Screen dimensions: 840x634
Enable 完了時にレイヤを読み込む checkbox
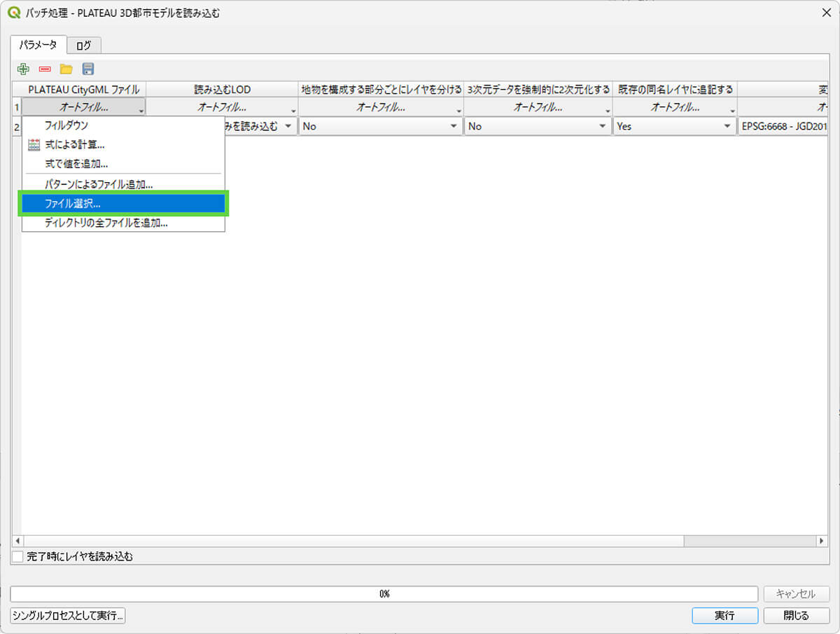(x=18, y=557)
